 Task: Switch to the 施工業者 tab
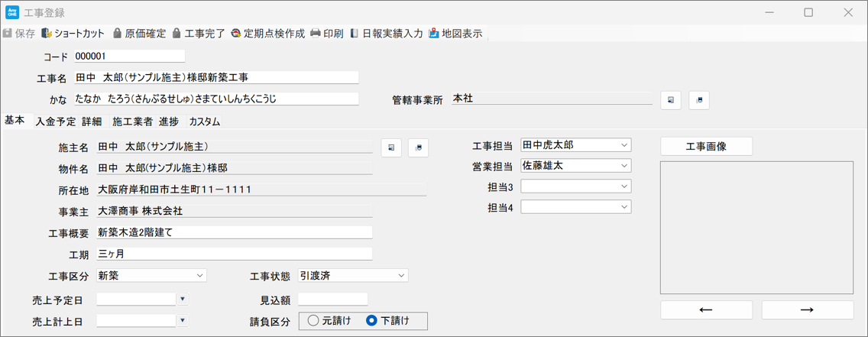(132, 122)
